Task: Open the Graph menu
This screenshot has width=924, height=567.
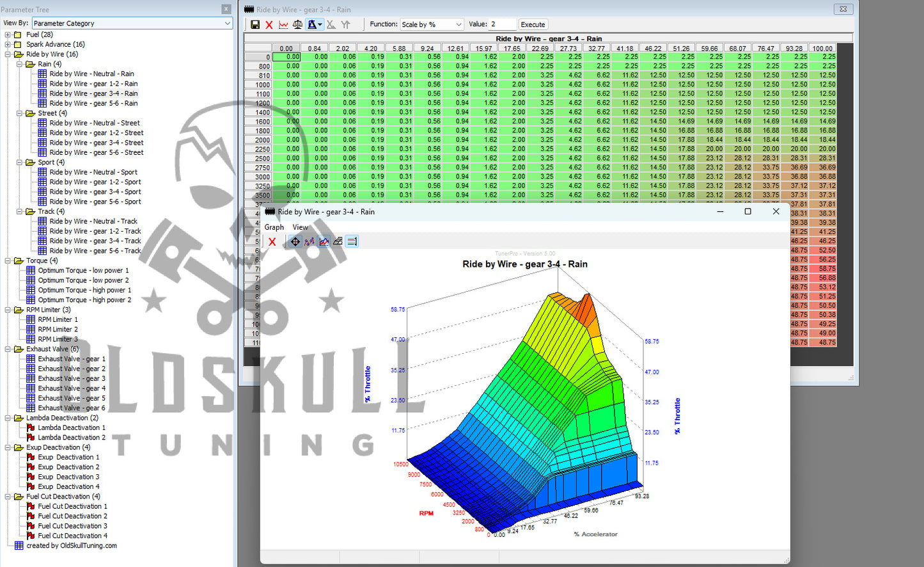Action: [x=274, y=227]
